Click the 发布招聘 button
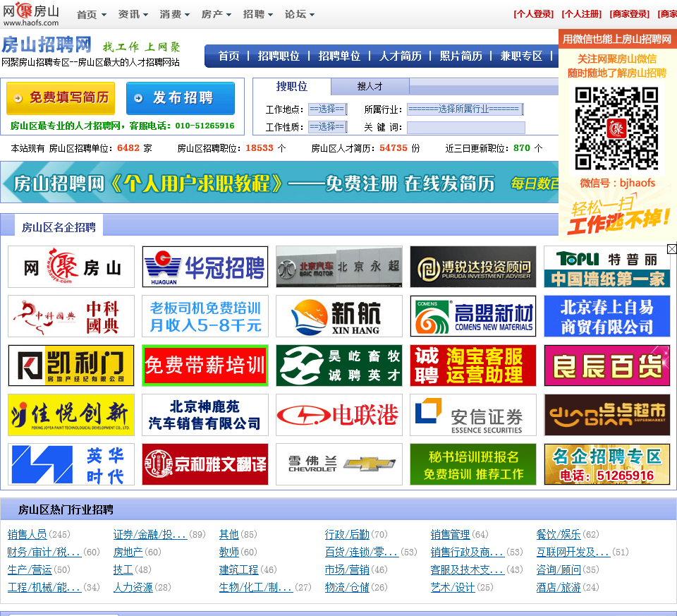Image resolution: width=677 pixels, height=616 pixels. click(181, 98)
